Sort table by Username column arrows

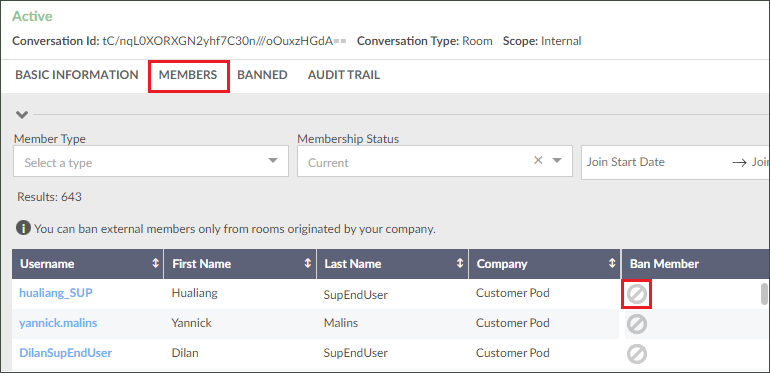155,264
